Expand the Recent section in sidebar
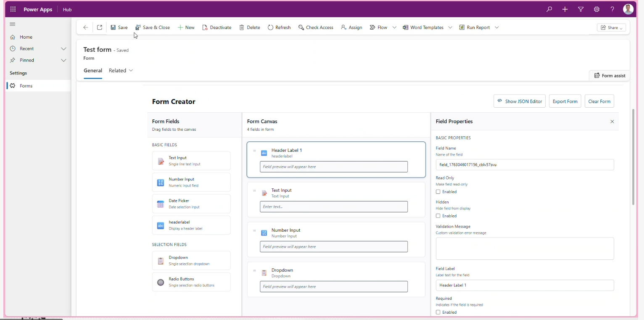The width and height of the screenshot is (644, 320). coord(63,49)
